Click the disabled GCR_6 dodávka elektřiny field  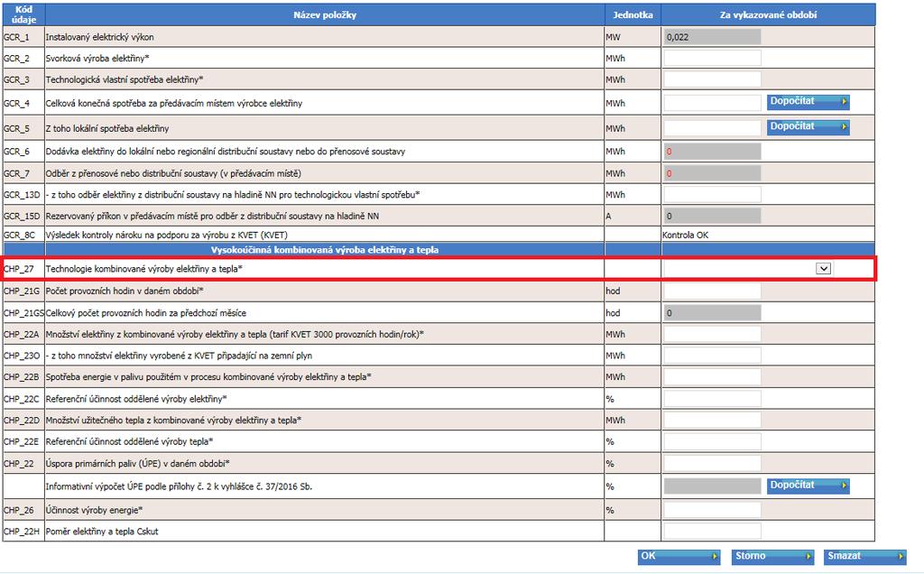[712, 152]
